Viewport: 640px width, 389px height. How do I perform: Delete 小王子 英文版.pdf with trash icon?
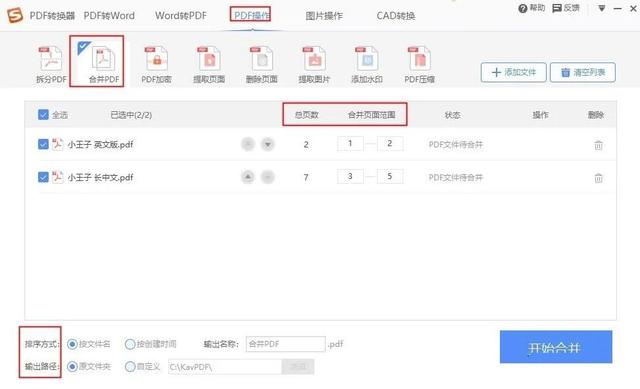tap(598, 145)
